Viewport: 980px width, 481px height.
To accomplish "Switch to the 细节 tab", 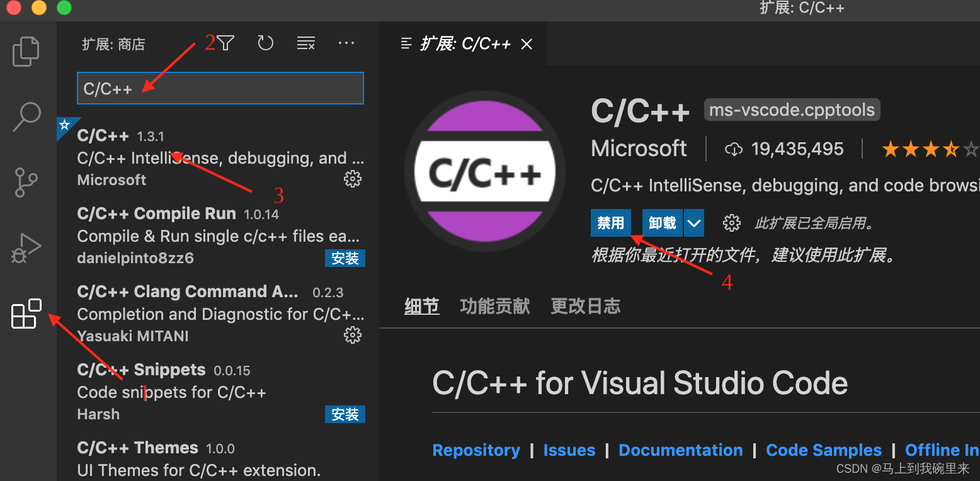I will click(421, 307).
